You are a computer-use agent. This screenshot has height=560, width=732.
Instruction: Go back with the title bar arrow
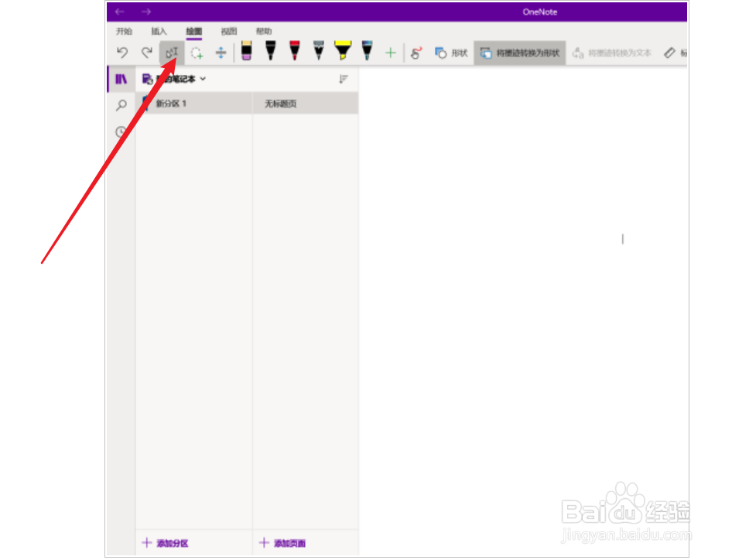[120, 12]
